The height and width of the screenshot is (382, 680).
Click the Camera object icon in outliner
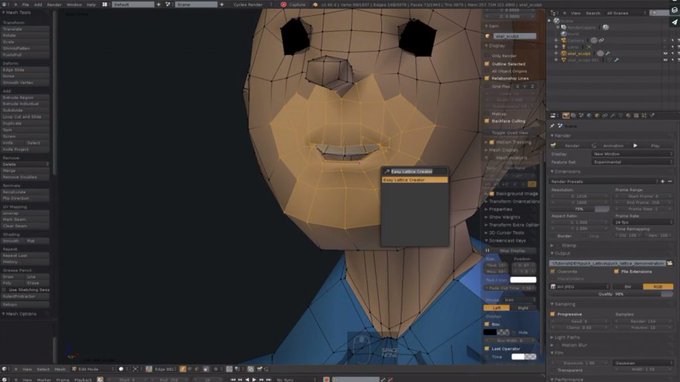point(563,40)
